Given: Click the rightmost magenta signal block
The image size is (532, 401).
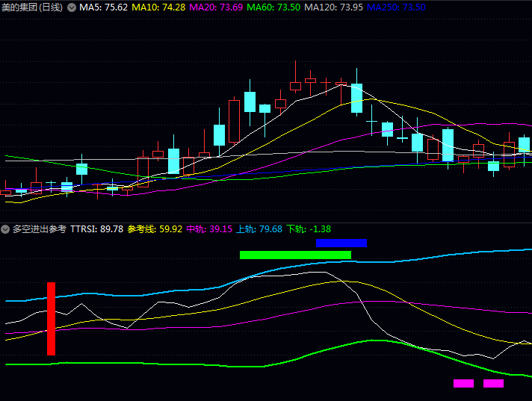Looking at the screenshot, I should 493,383.
